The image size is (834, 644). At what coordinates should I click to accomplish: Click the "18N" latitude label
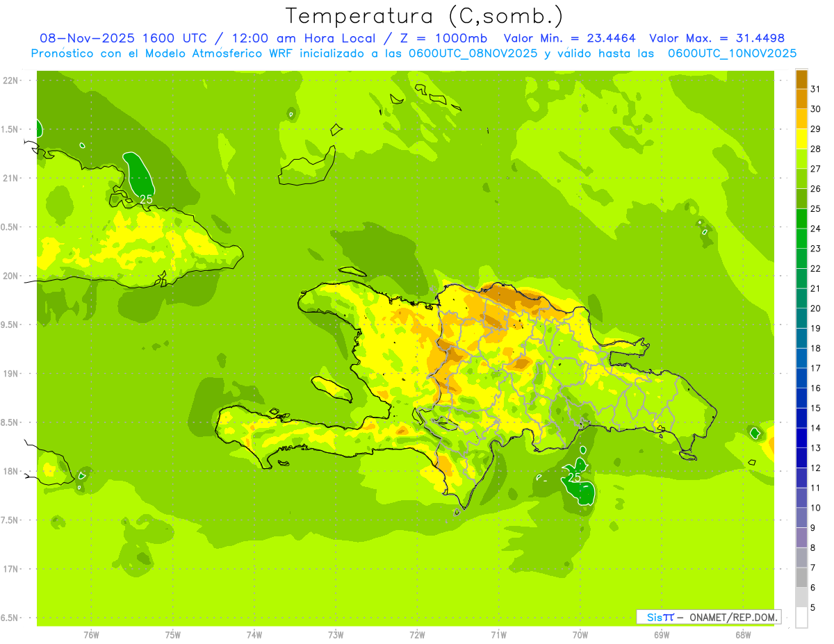pos(10,471)
